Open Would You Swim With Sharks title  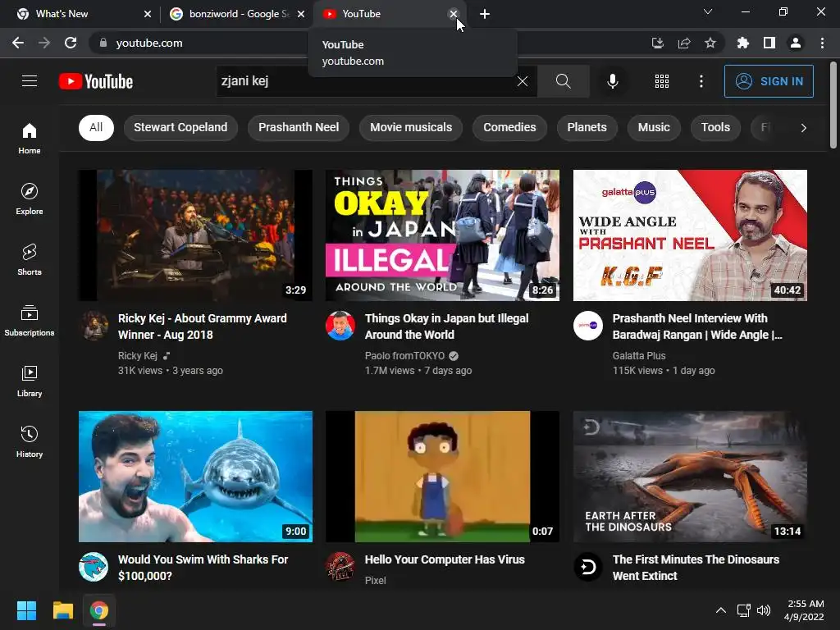[x=203, y=568]
